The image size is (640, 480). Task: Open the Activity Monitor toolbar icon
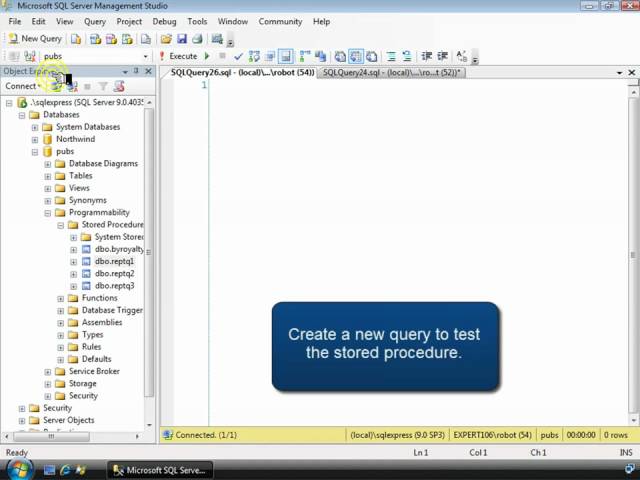tap(217, 39)
